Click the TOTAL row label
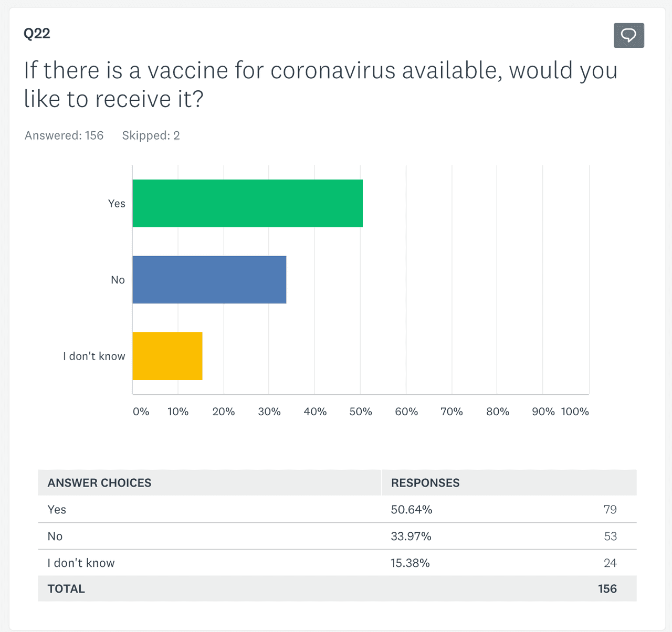Image resolution: width=672 pixels, height=632 pixels. (x=66, y=589)
